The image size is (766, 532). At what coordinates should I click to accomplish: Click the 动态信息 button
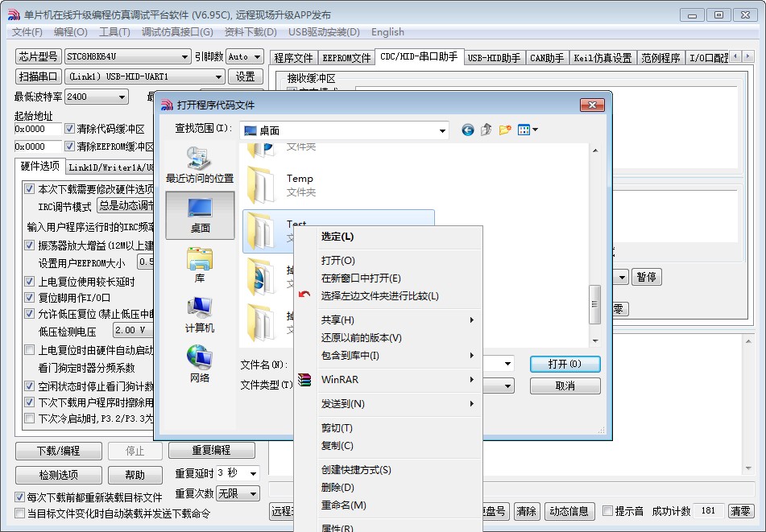point(569,511)
